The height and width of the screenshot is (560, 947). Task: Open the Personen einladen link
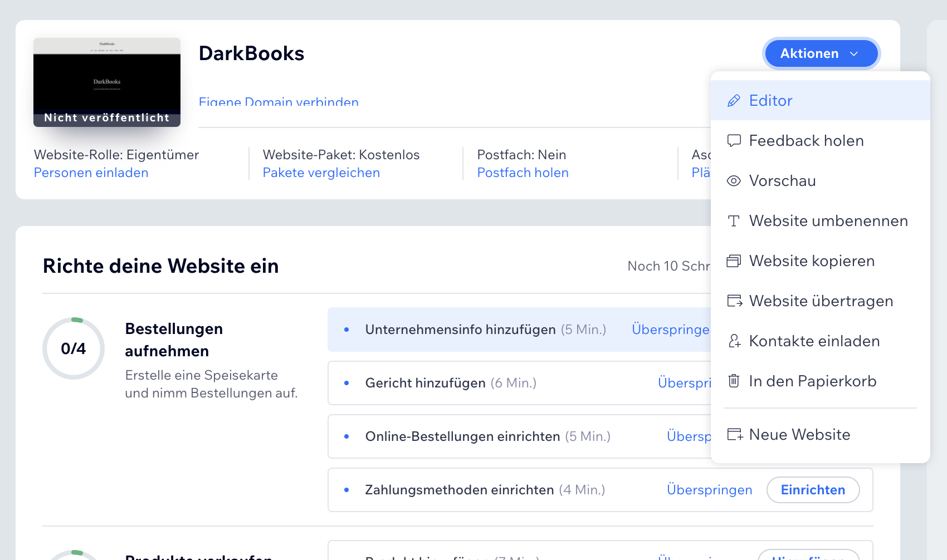91,173
